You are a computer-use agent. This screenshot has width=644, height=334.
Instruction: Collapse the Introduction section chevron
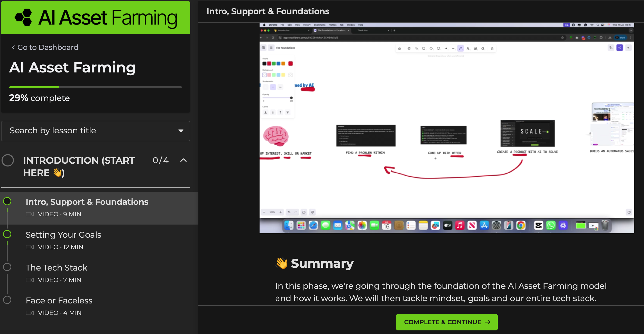click(183, 160)
